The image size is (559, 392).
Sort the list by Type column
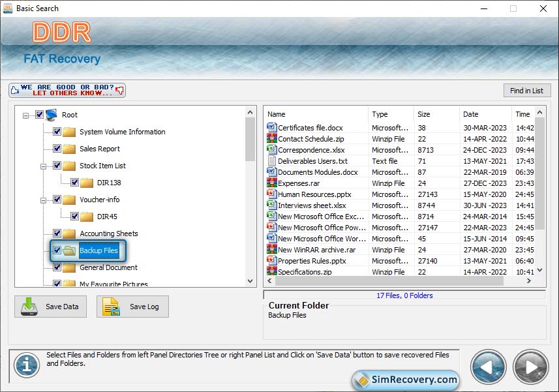(391, 114)
